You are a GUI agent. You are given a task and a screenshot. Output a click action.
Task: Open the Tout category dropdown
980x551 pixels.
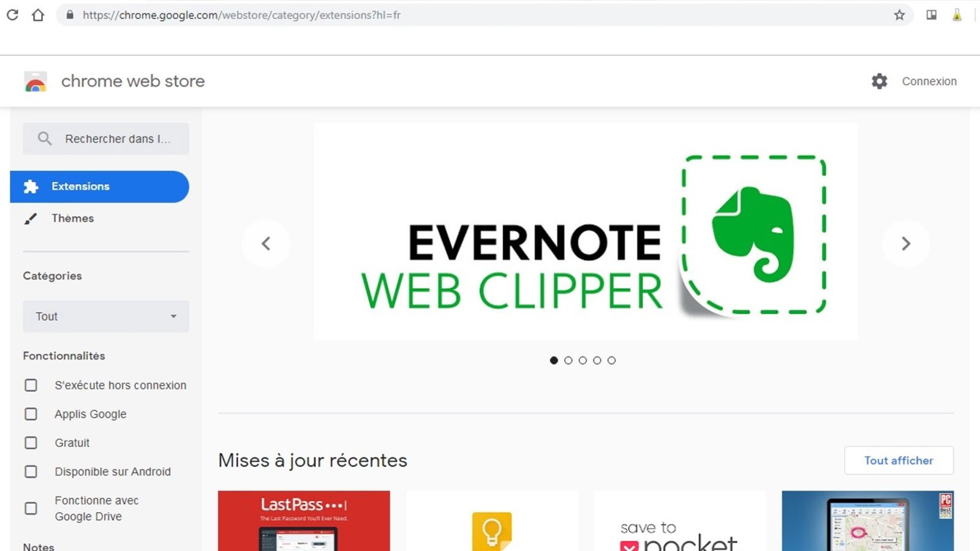105,317
